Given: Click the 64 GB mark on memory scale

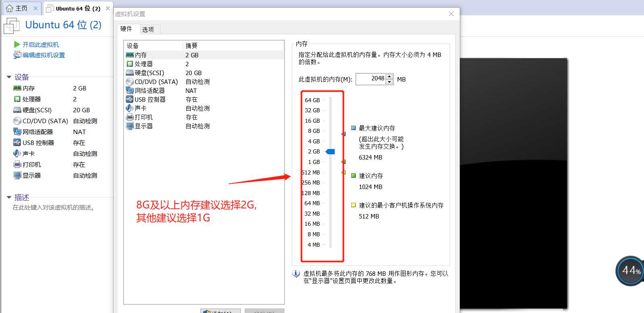Looking at the screenshot, I should (x=312, y=100).
